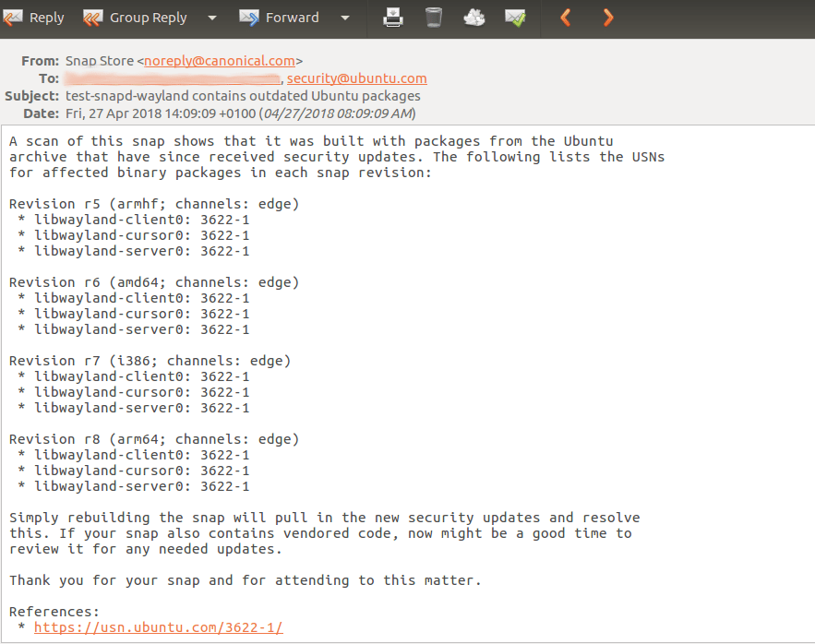
Task: Click libwayland-cursor0 line under Revision r6
Action: point(134,314)
